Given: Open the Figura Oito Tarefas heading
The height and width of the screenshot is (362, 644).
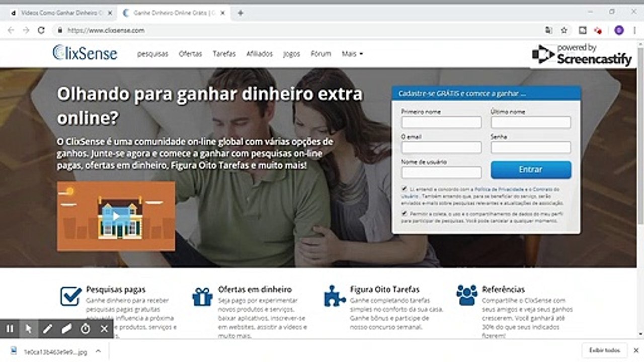Looking at the screenshot, I should [384, 289].
